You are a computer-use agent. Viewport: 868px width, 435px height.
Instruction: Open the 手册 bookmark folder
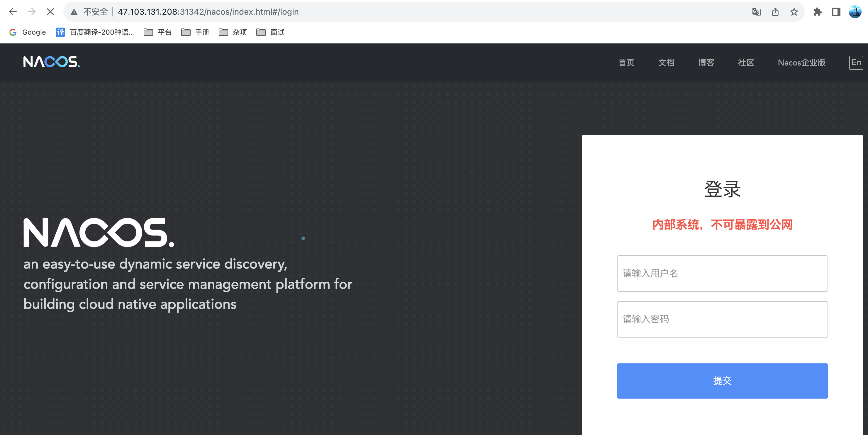pyautogui.click(x=195, y=32)
